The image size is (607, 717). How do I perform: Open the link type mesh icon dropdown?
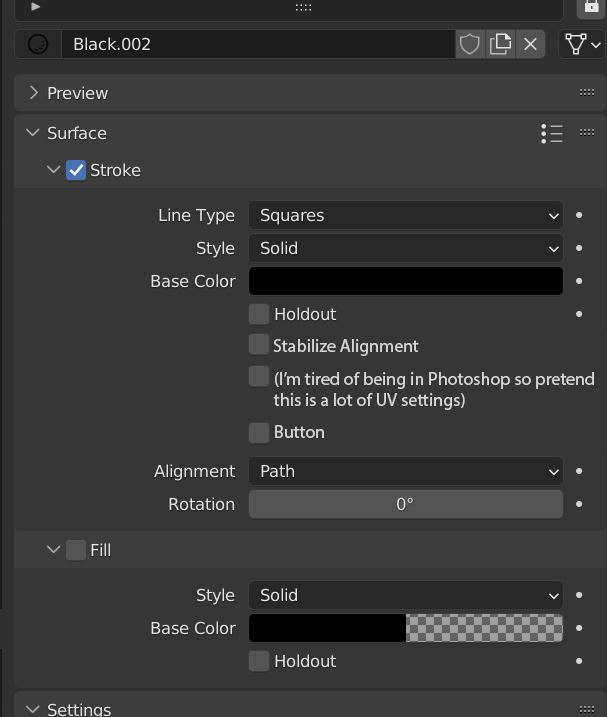582,44
